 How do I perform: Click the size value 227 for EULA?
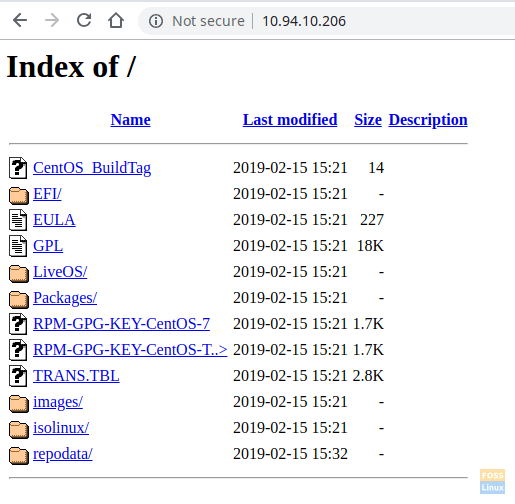(372, 220)
